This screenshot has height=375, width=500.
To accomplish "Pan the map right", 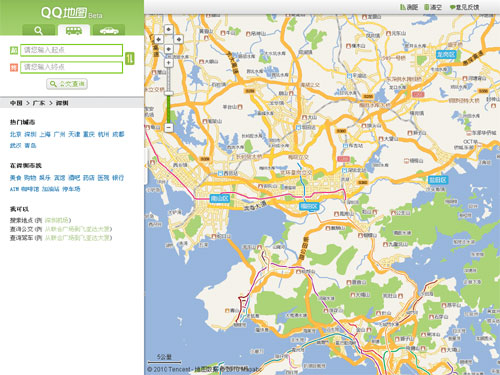I will (x=179, y=39).
